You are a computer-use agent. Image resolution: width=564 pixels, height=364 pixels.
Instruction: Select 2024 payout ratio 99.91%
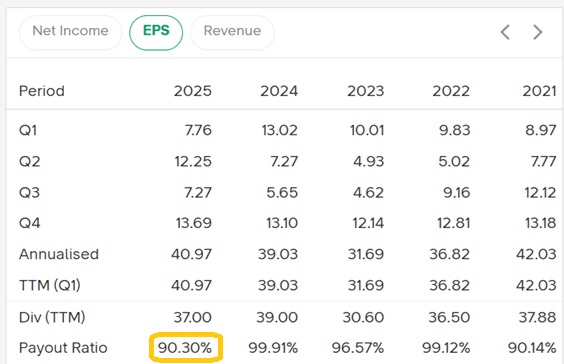273,348
